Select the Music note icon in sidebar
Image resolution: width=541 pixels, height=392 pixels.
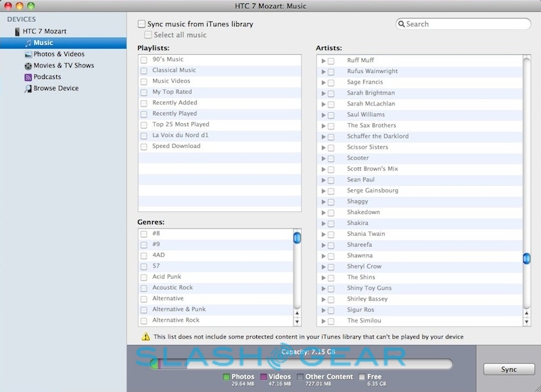(x=28, y=43)
